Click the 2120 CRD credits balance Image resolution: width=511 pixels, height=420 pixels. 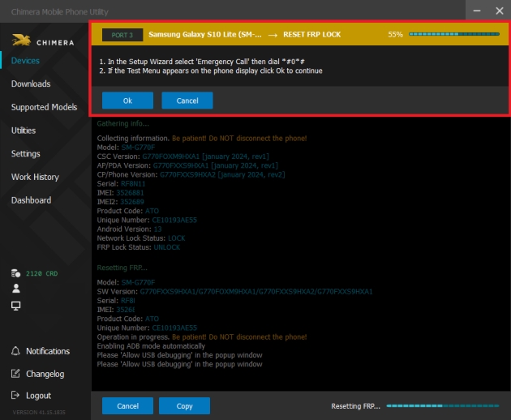coord(41,273)
